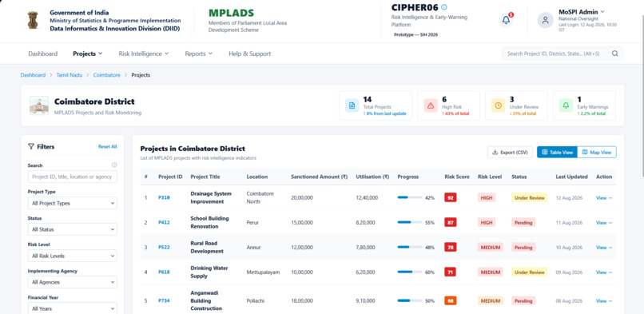Click the 20,00,000 sanctioned amount cell

click(302, 198)
